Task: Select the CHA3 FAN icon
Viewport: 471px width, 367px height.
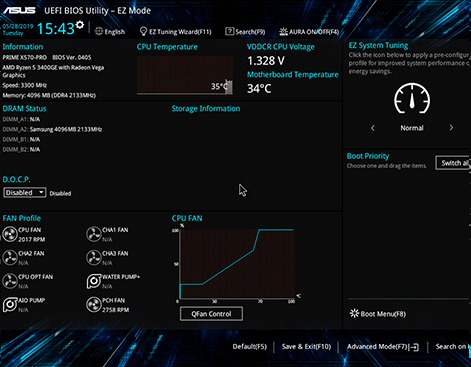Action: click(94, 258)
